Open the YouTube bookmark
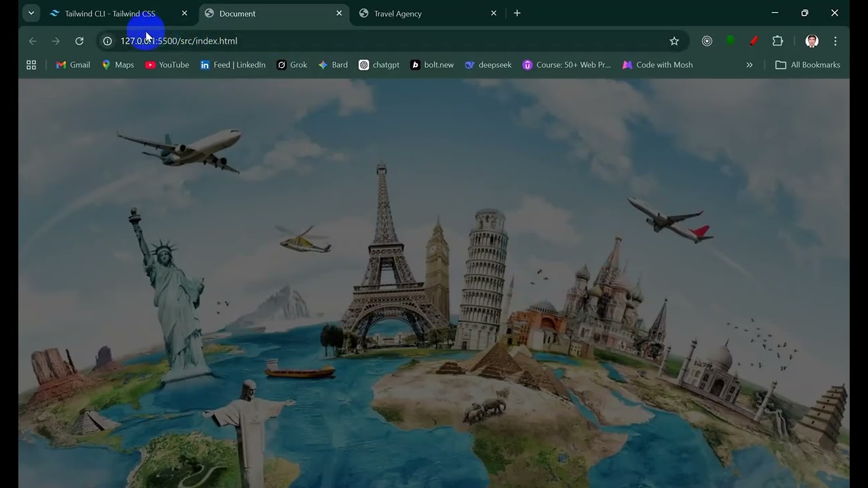Screen dimensions: 868x488 pos(167,65)
